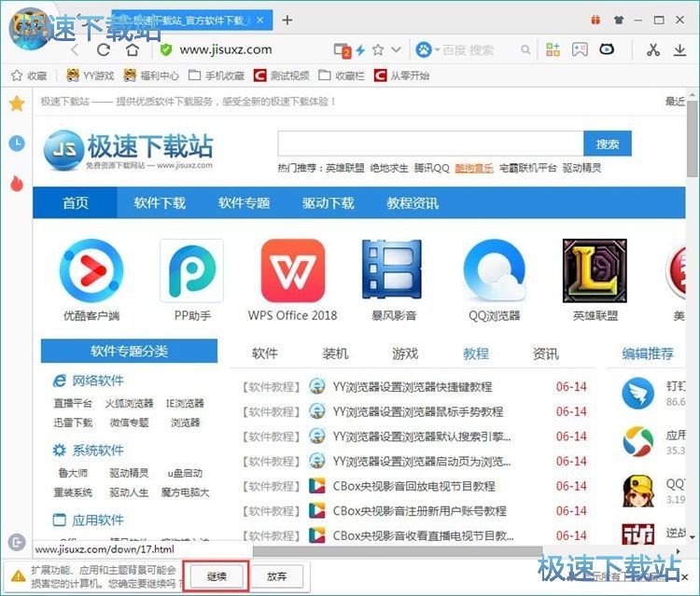
Task: Click the browser refresh icon
Action: pyautogui.click(x=104, y=50)
